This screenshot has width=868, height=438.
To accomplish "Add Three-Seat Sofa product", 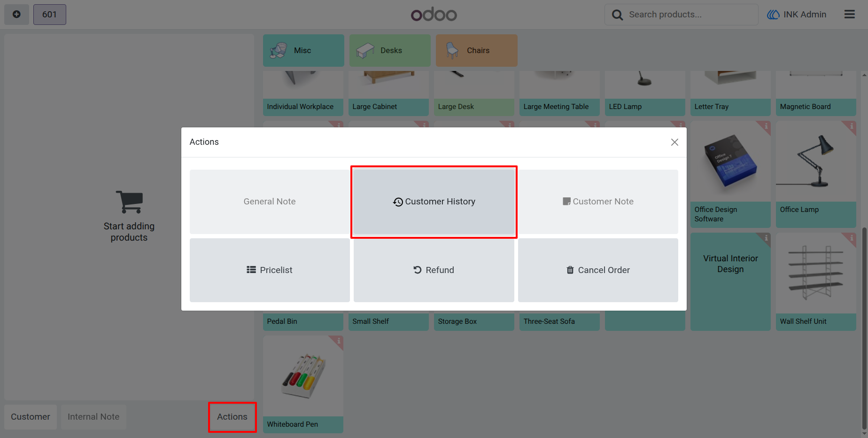I will [x=559, y=321].
